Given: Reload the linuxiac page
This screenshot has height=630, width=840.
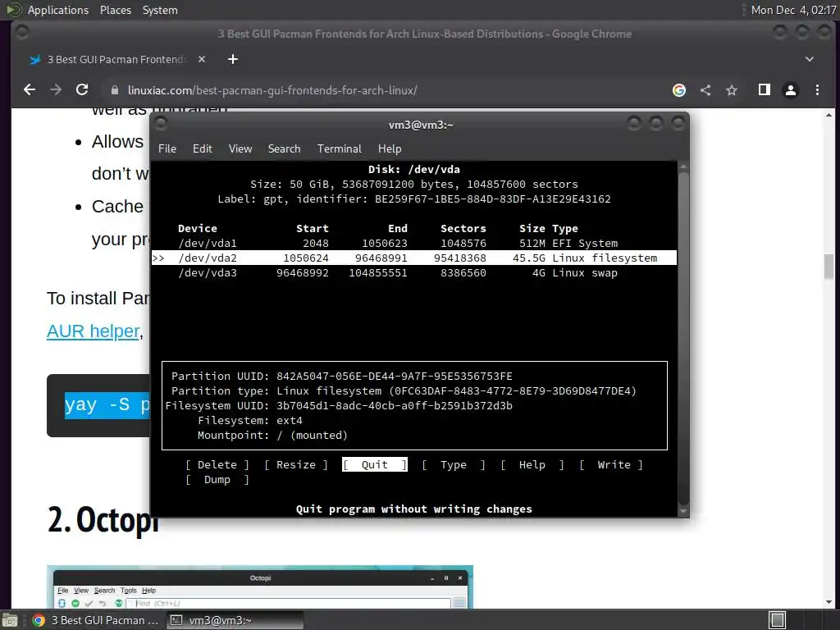Looking at the screenshot, I should (82, 90).
